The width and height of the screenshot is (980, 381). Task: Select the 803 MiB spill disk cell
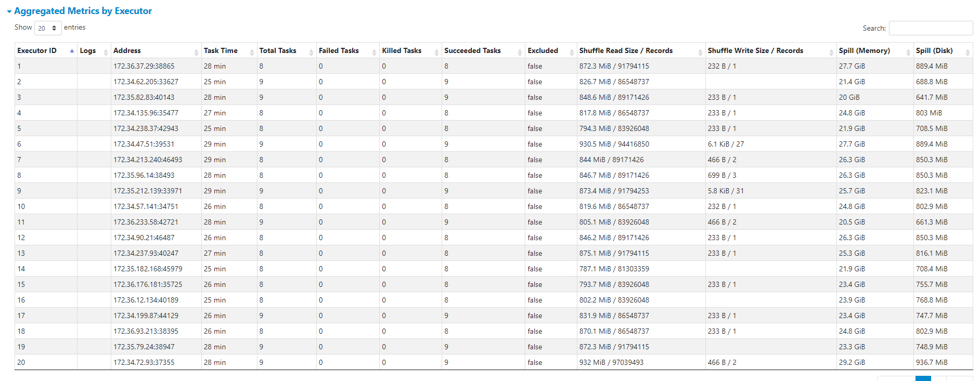929,113
